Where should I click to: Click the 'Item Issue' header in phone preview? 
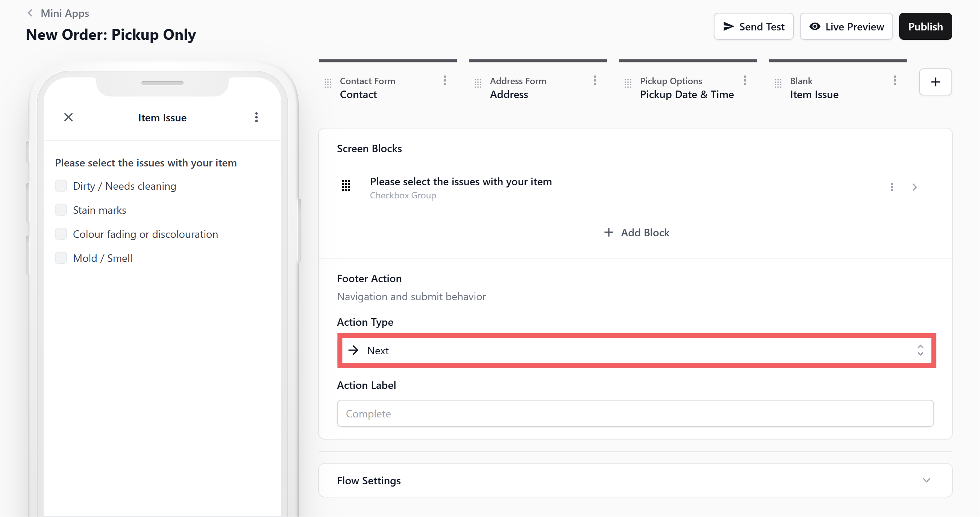click(x=162, y=118)
